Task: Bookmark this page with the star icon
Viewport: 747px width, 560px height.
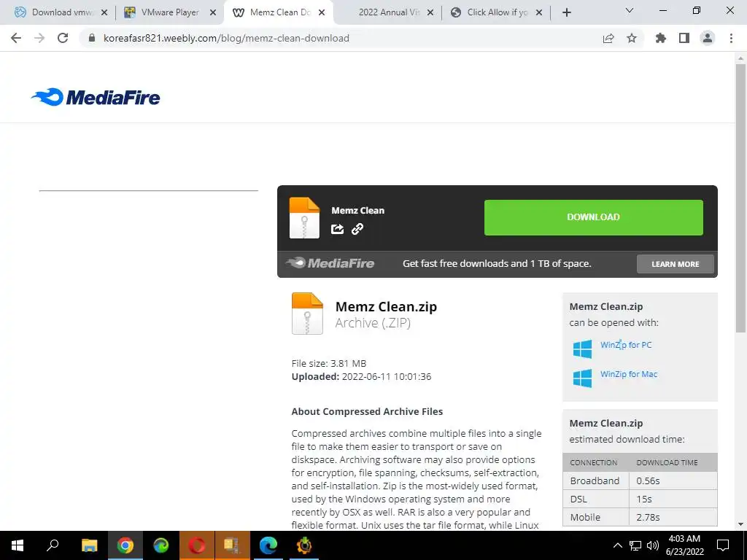Action: pos(632,38)
